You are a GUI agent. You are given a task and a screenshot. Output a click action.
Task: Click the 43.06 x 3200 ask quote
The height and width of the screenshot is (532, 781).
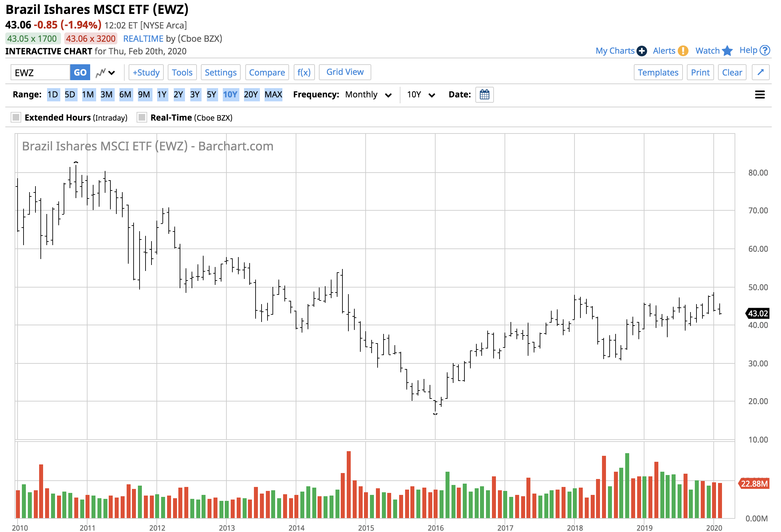click(x=91, y=39)
